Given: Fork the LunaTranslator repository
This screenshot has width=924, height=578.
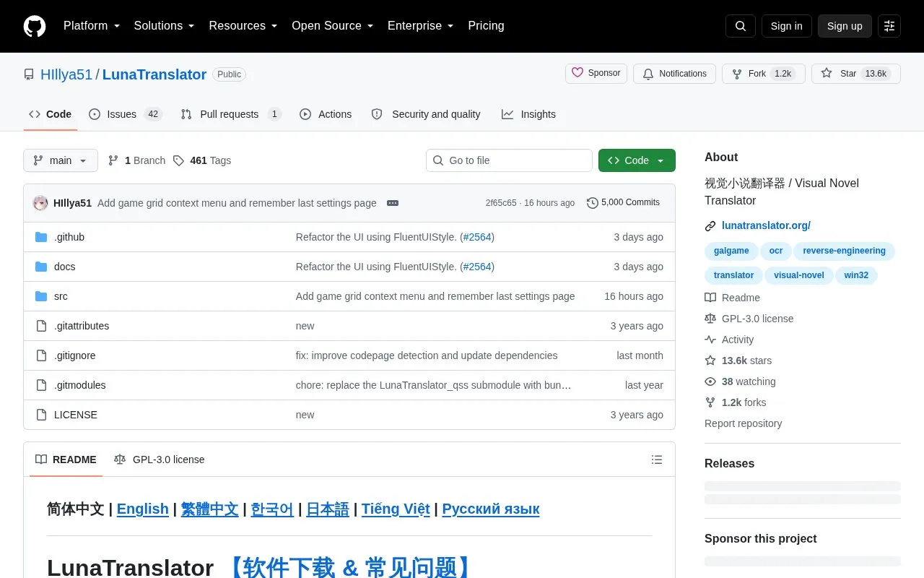Looking at the screenshot, I should [764, 74].
